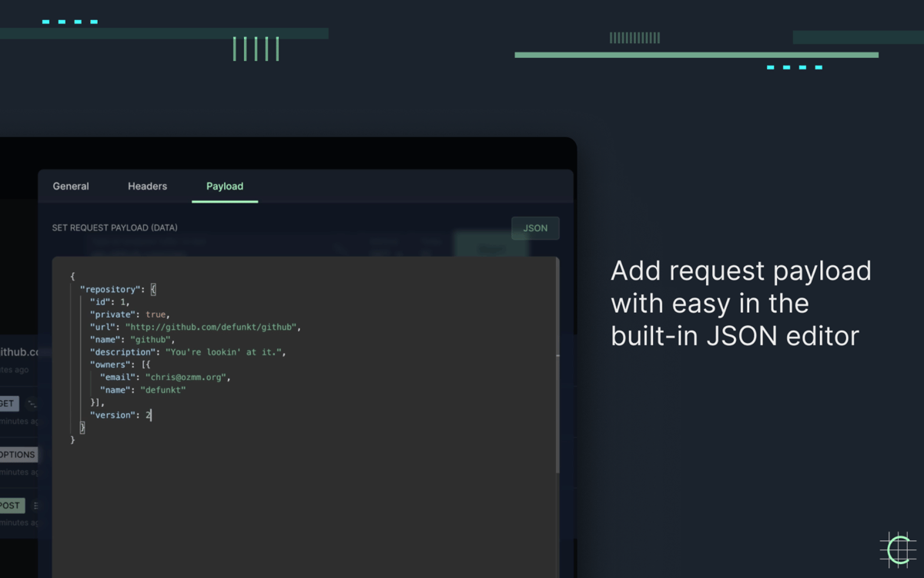Open the Headers tab

(147, 187)
